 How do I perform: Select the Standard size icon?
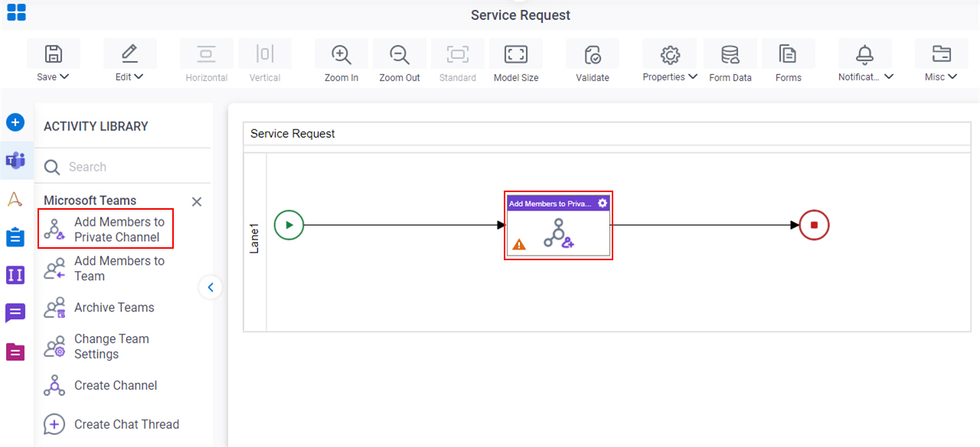coord(457,54)
